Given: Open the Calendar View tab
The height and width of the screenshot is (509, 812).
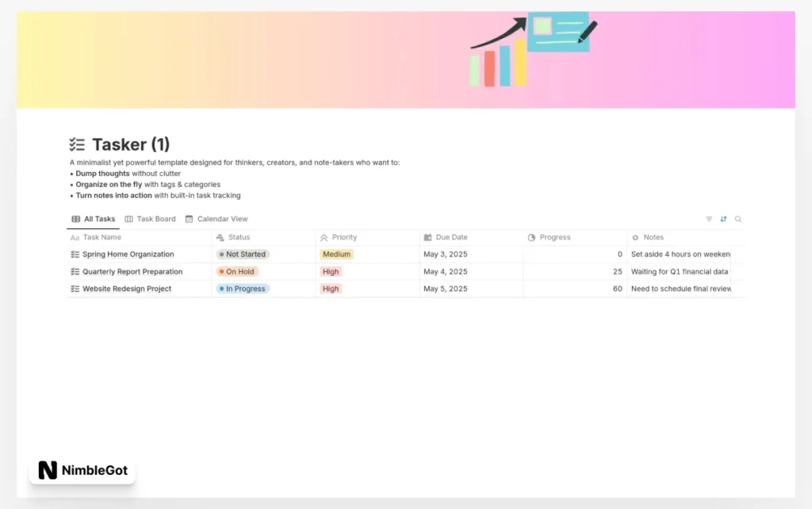Looking at the screenshot, I should 216,219.
